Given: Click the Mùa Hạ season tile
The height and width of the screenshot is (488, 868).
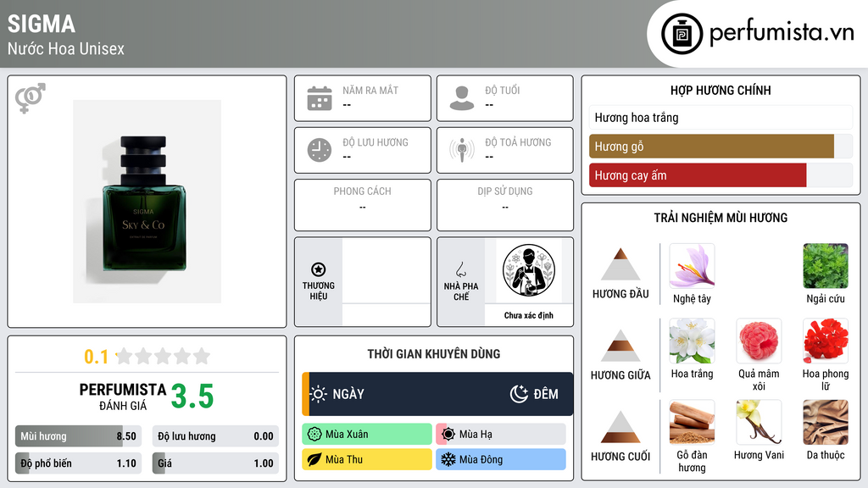Looking at the screenshot, I should 501,435.
